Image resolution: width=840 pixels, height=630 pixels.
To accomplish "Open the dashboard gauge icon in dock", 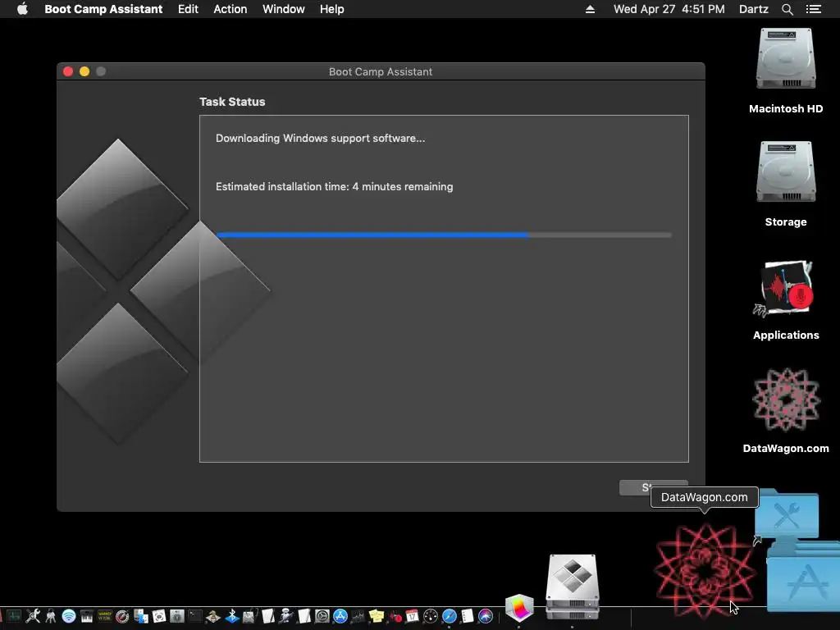I will [x=431, y=615].
